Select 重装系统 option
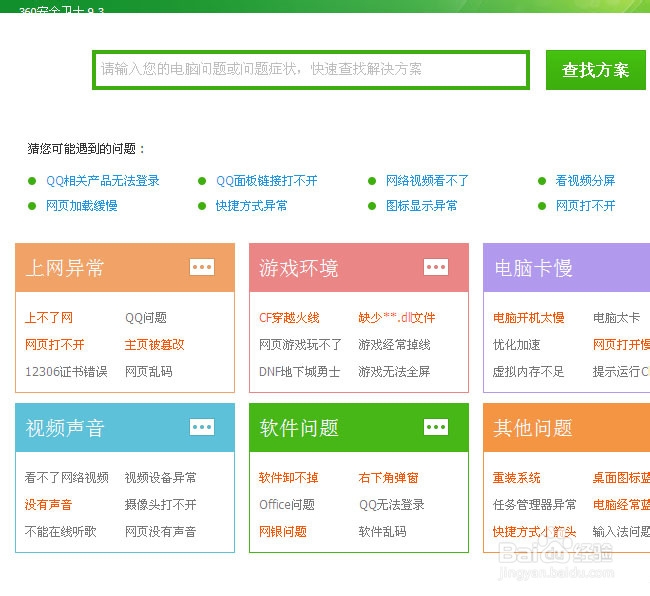 (x=517, y=478)
